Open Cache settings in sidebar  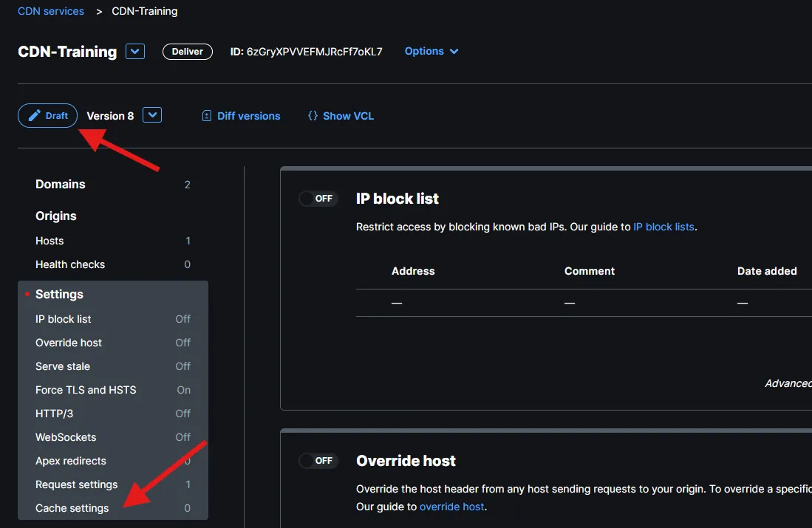pos(72,508)
